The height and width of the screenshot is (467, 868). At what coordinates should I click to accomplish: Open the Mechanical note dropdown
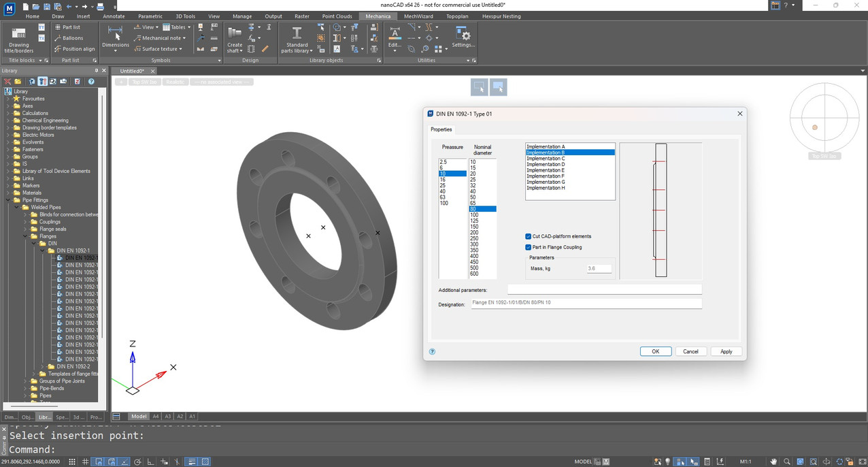(160, 38)
